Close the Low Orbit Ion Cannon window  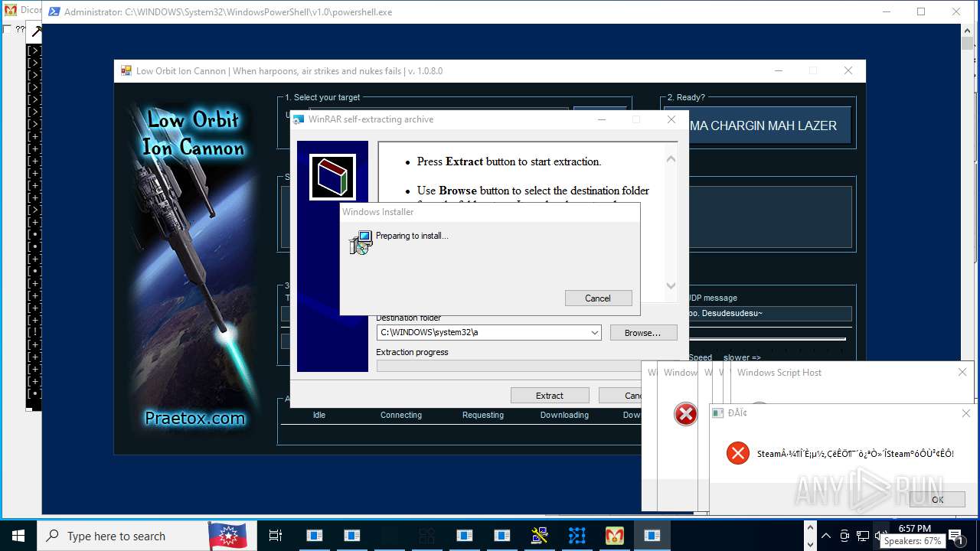pos(848,71)
